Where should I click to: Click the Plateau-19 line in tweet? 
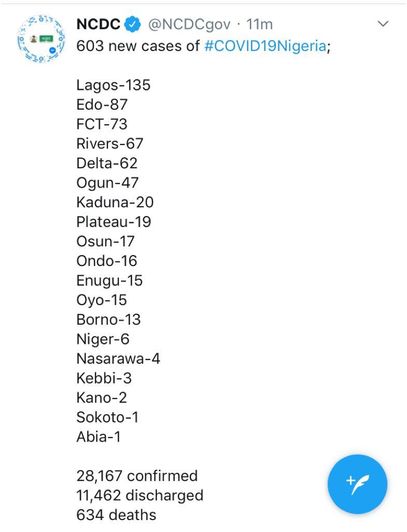[x=114, y=222]
